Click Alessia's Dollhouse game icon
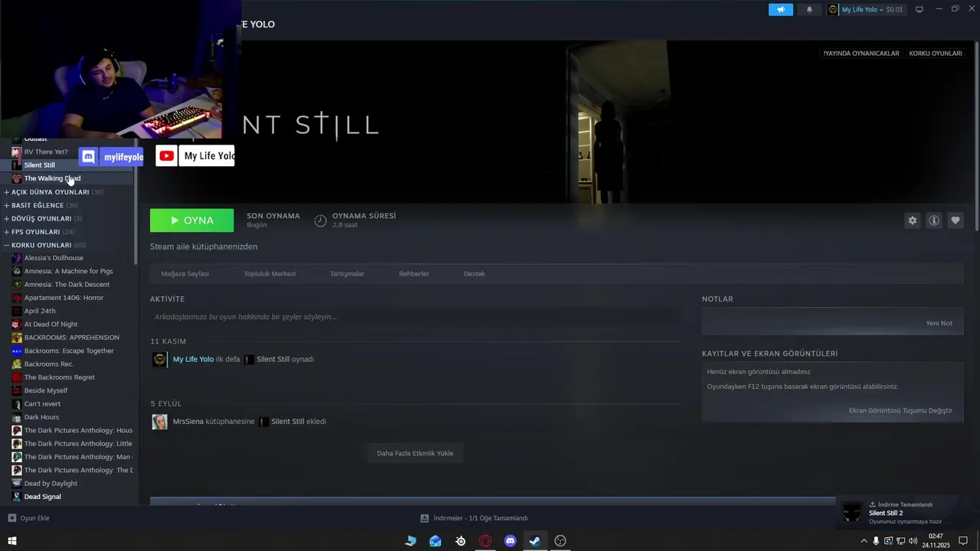This screenshot has width=980, height=551. [x=17, y=258]
